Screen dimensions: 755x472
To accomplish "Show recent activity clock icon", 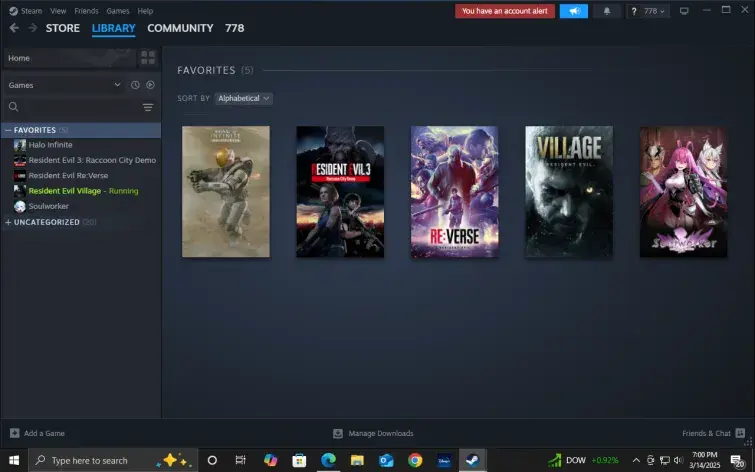I will point(135,85).
